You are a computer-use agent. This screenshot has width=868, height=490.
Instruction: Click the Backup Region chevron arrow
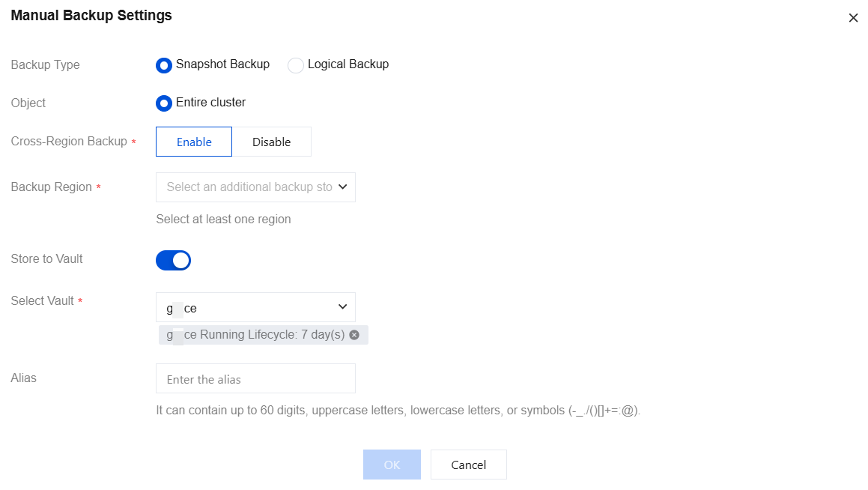pyautogui.click(x=342, y=187)
